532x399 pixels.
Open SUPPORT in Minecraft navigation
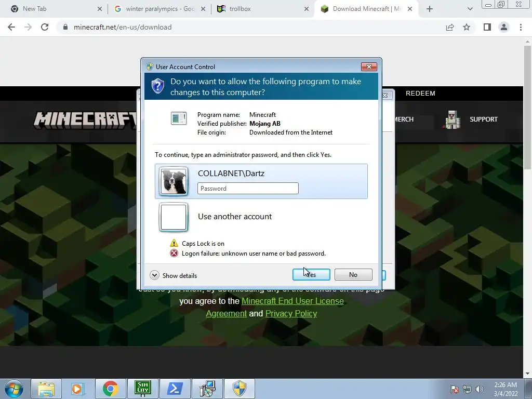pyautogui.click(x=484, y=119)
